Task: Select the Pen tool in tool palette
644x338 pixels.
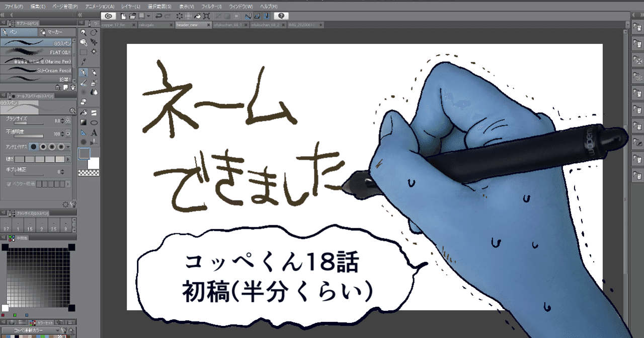Action: [x=84, y=73]
